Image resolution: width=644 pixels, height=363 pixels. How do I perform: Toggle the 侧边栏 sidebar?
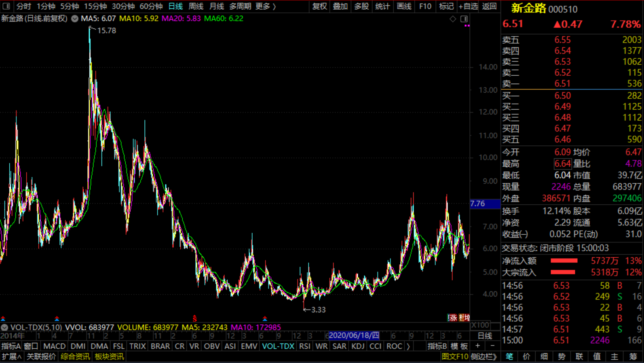tap(484, 357)
